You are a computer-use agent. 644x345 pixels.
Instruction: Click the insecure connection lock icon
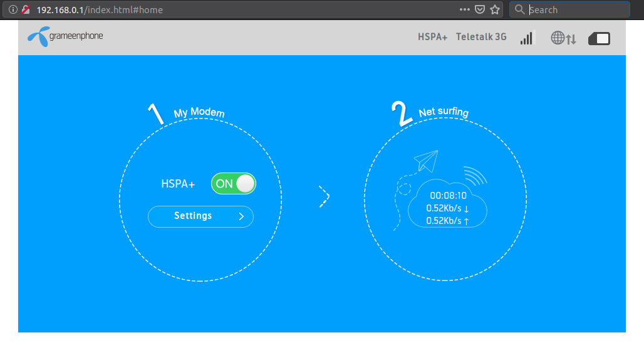(26, 9)
